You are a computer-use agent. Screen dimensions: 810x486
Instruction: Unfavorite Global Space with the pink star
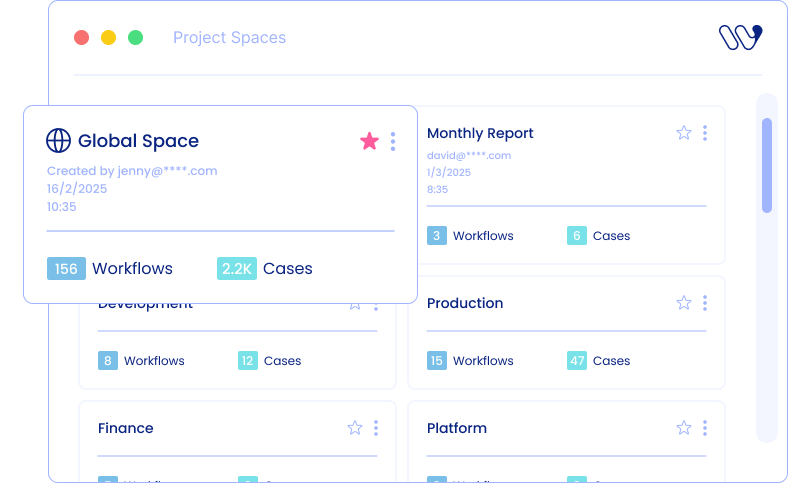click(x=369, y=141)
